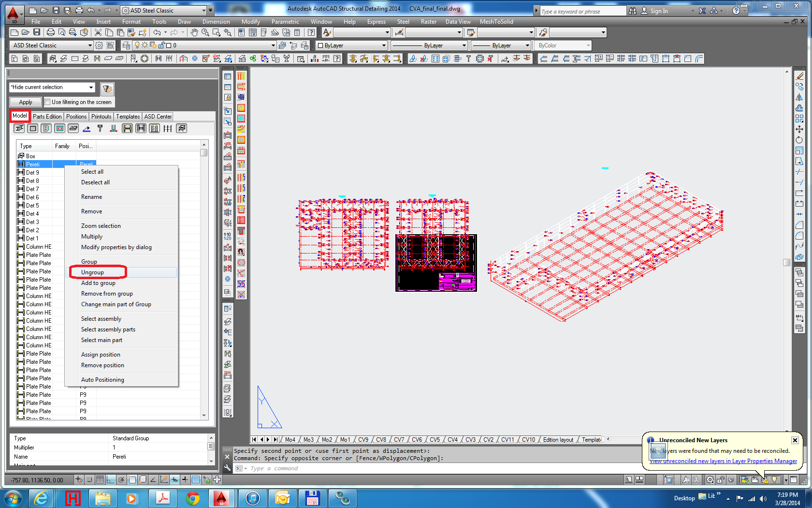Screen dimensions: 812x508
Task: Select the Pan hand tool
Action: [x=194, y=32]
